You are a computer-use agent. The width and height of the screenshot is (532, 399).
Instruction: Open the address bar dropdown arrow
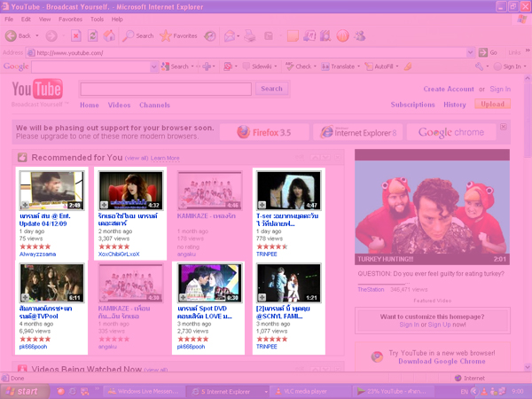[x=470, y=52]
